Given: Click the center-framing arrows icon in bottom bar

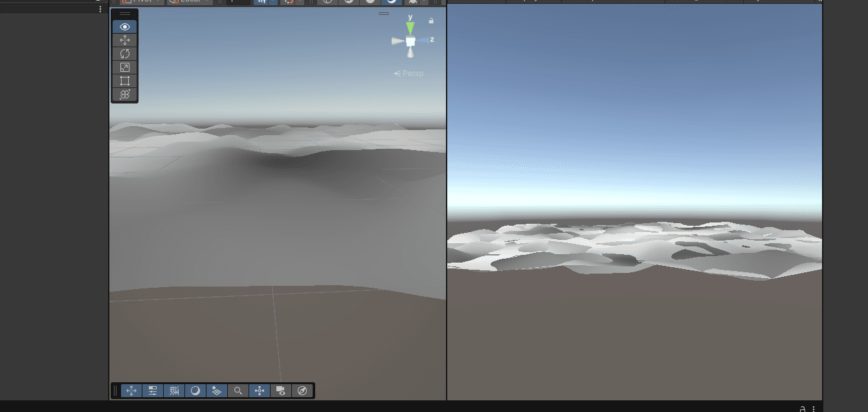Looking at the screenshot, I should (260, 391).
